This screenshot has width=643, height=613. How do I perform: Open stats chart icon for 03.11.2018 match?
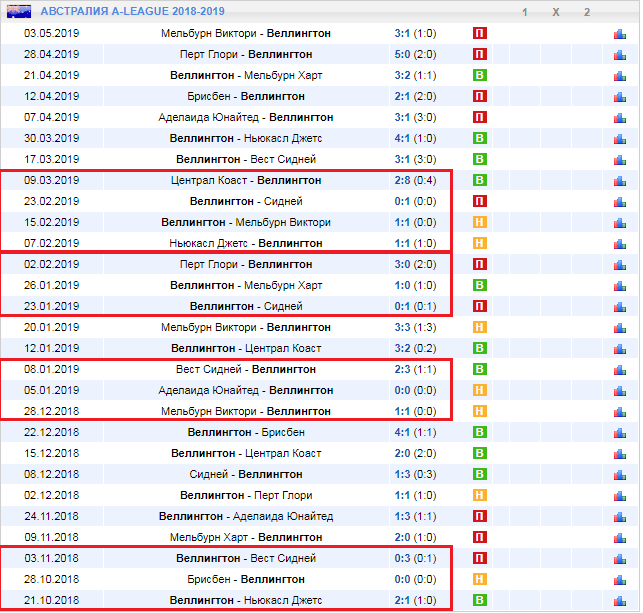[x=620, y=559]
